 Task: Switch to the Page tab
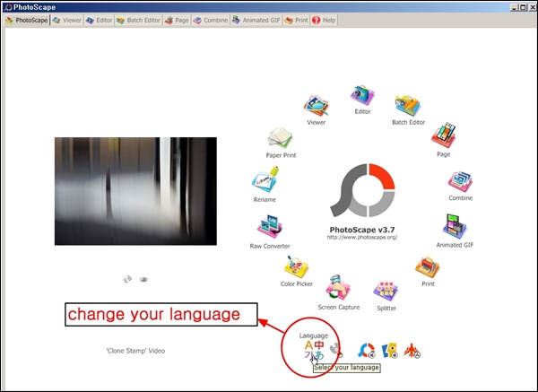(177, 21)
